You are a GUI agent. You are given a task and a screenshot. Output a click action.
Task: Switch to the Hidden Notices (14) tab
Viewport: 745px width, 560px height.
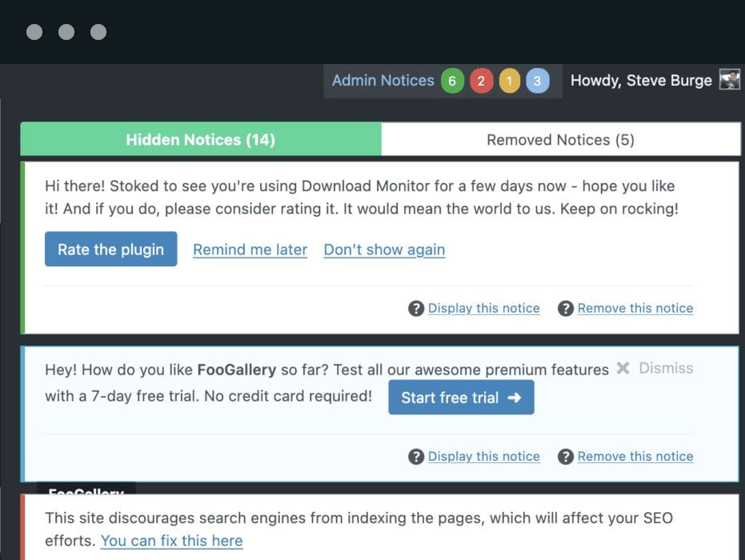tap(201, 140)
